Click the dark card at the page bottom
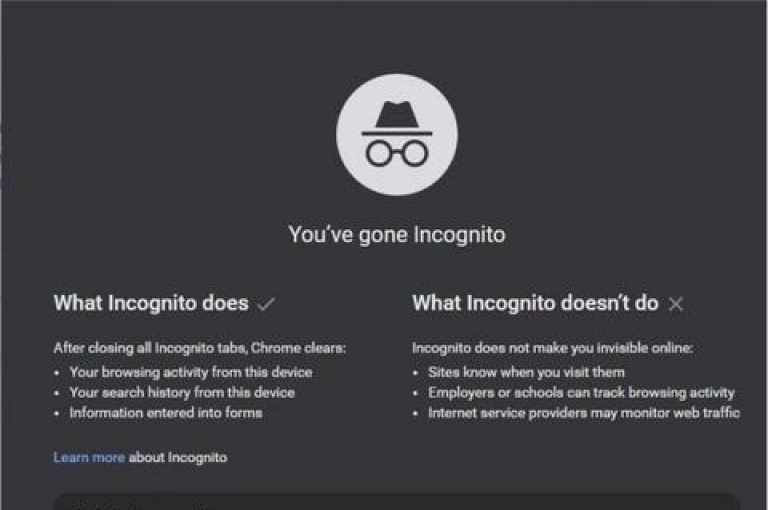This screenshot has width=768, height=510. click(x=397, y=501)
